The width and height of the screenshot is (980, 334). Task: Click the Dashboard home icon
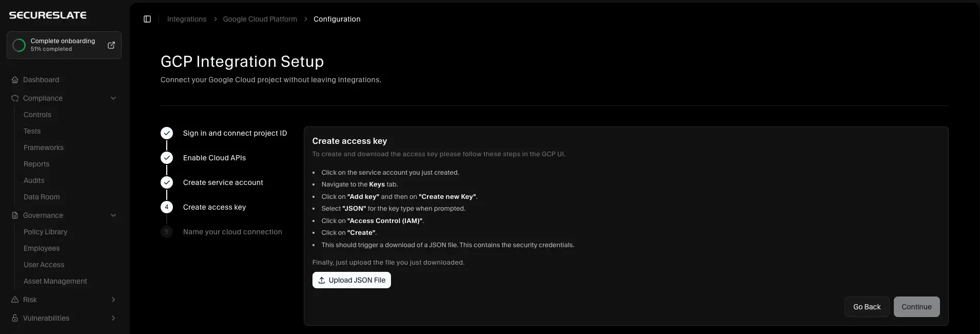pos(15,80)
